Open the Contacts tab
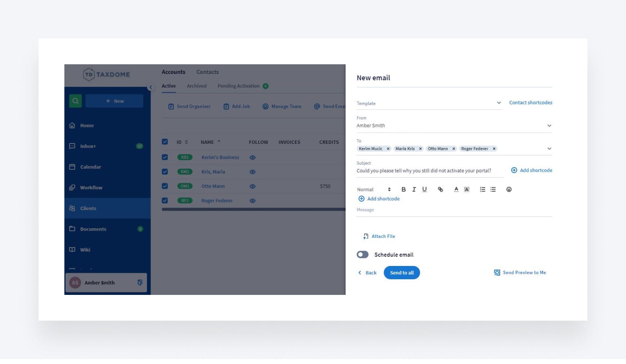 point(208,72)
